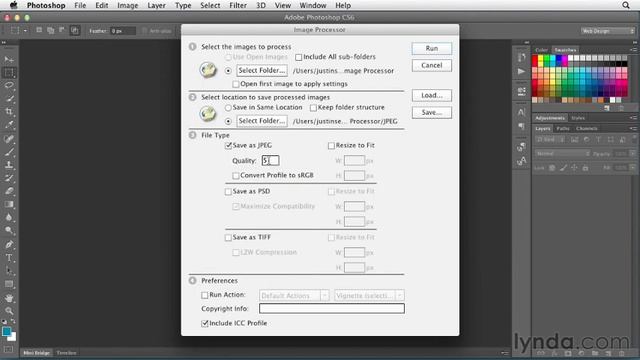
Task: Open the Vignette action dropdown
Action: click(369, 296)
